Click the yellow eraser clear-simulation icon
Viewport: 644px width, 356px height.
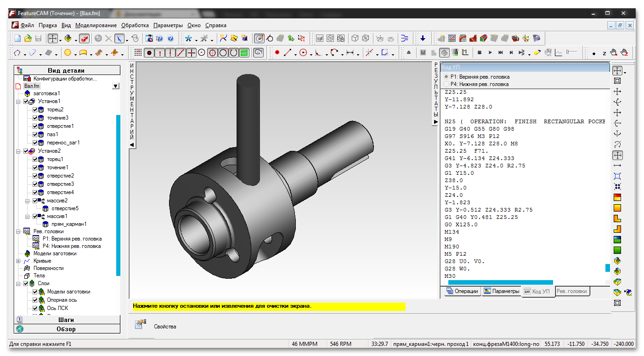[537, 53]
